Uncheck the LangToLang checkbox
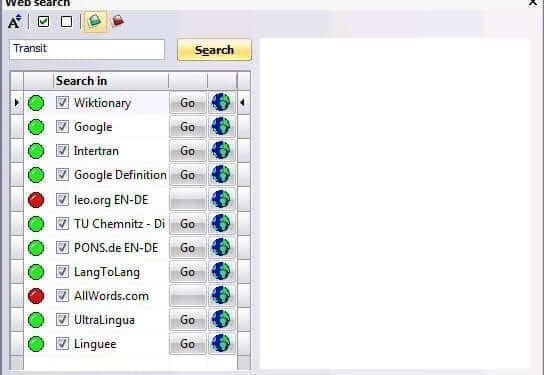 tap(62, 272)
